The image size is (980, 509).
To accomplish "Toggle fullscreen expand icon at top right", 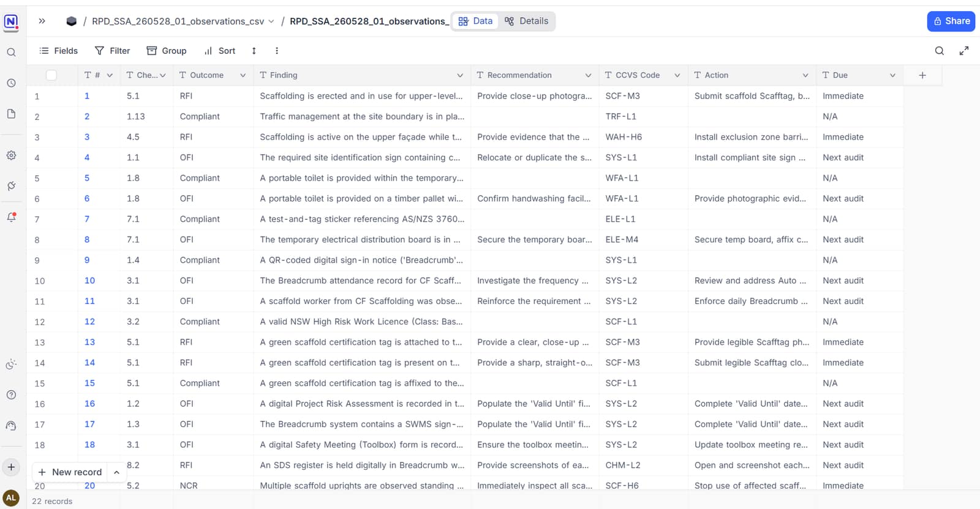I will click(964, 51).
